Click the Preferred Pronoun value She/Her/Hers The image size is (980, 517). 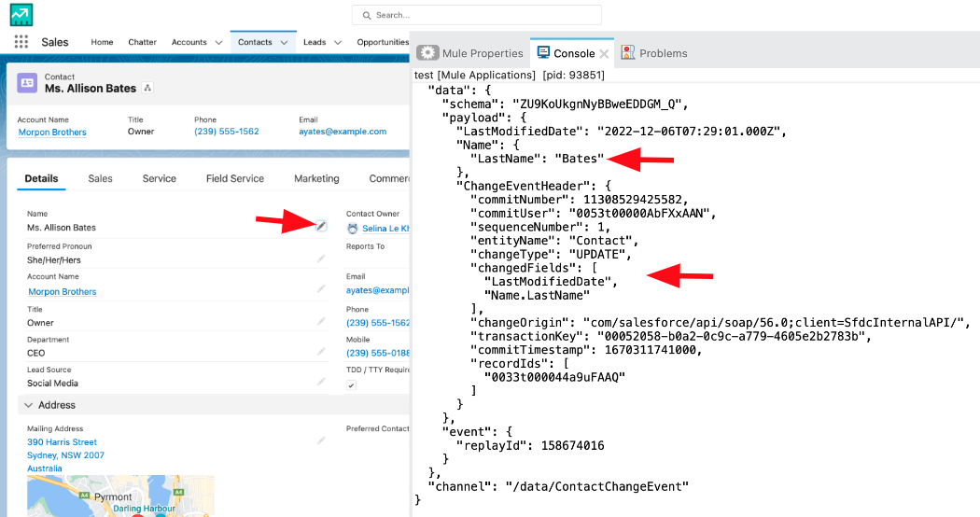[54, 260]
